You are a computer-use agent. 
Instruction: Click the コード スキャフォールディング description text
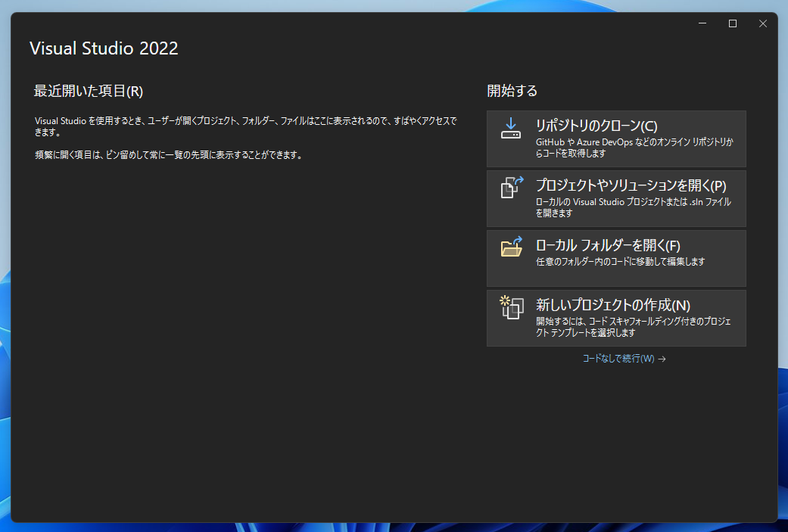pos(636,322)
